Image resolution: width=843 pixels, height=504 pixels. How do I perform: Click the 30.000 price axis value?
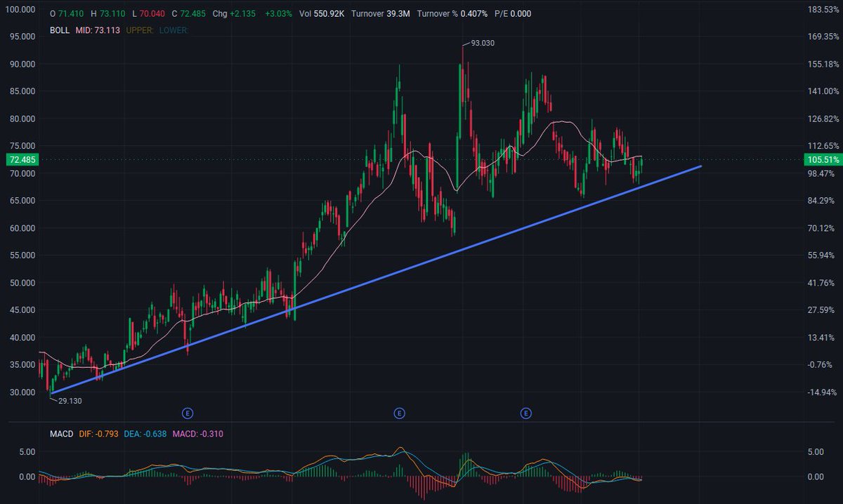click(x=21, y=392)
